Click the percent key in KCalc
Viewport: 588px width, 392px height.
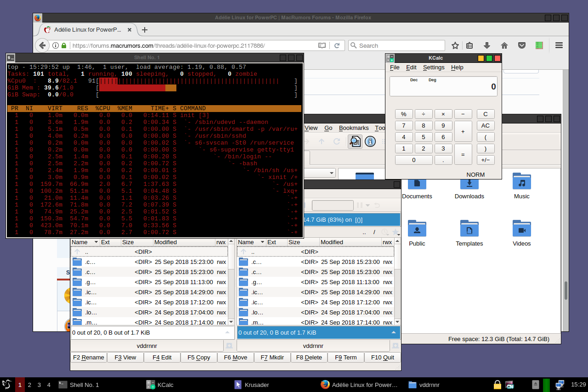pos(404,114)
